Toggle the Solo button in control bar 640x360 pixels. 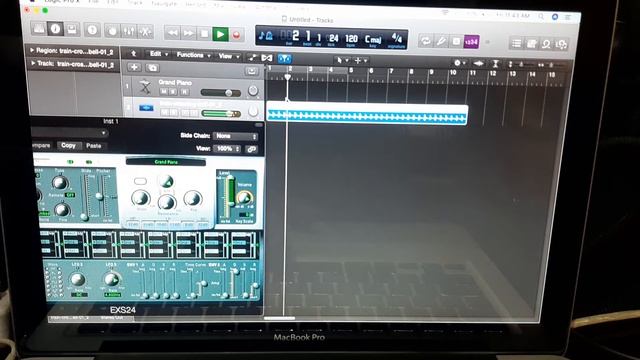pos(456,42)
